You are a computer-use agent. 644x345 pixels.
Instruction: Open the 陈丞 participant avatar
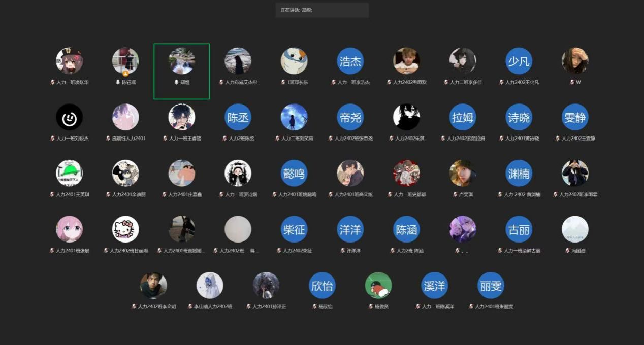click(x=238, y=117)
